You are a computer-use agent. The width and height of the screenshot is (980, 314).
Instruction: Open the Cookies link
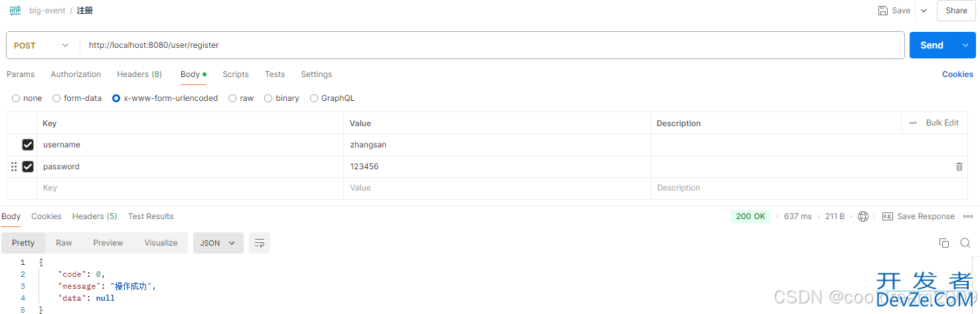[957, 74]
